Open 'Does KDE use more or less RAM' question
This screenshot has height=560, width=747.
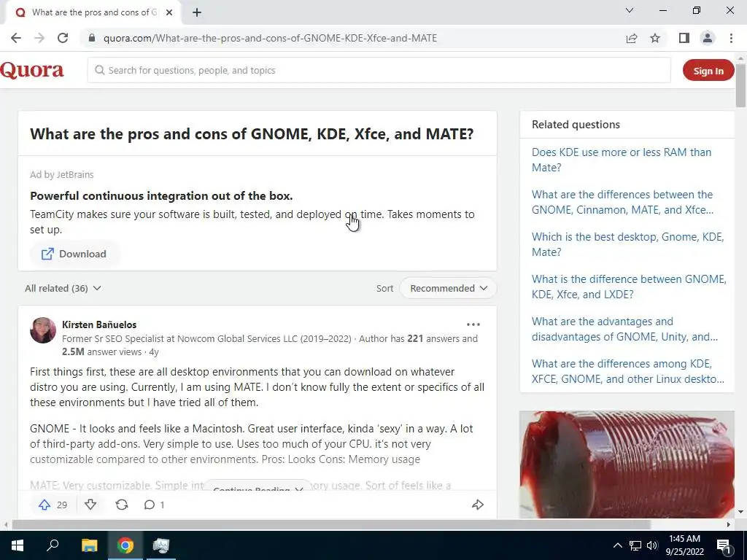(622, 160)
